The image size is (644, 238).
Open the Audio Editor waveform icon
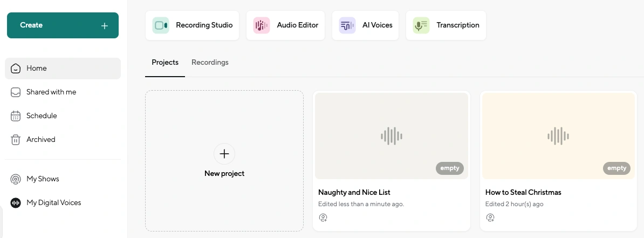pyautogui.click(x=261, y=25)
